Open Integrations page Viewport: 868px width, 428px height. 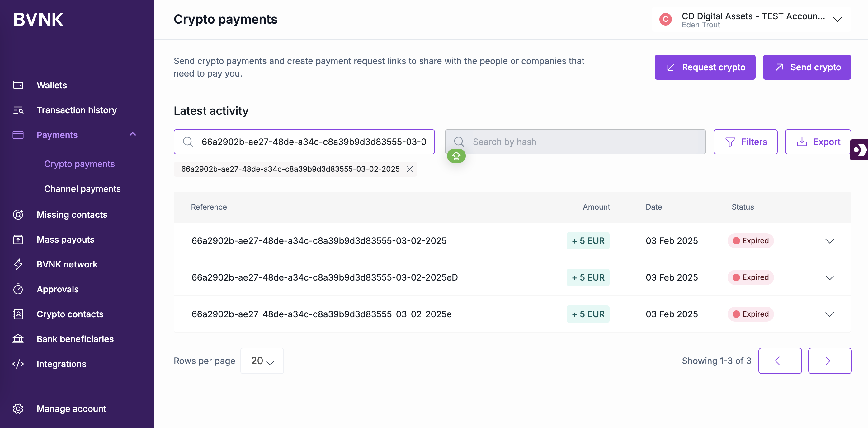[61, 364]
